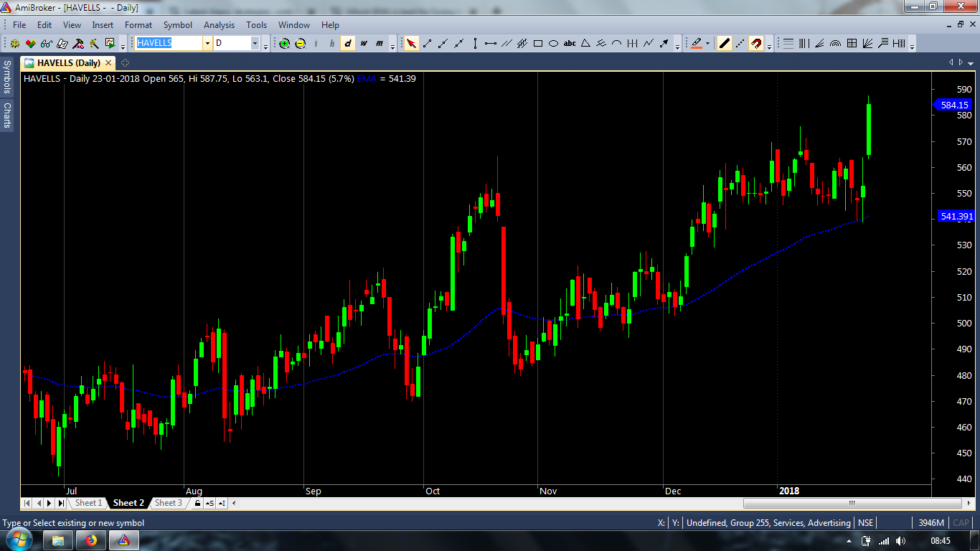Viewport: 980px width, 551px height.
Task: Select the vertical line tool
Action: click(x=475, y=43)
